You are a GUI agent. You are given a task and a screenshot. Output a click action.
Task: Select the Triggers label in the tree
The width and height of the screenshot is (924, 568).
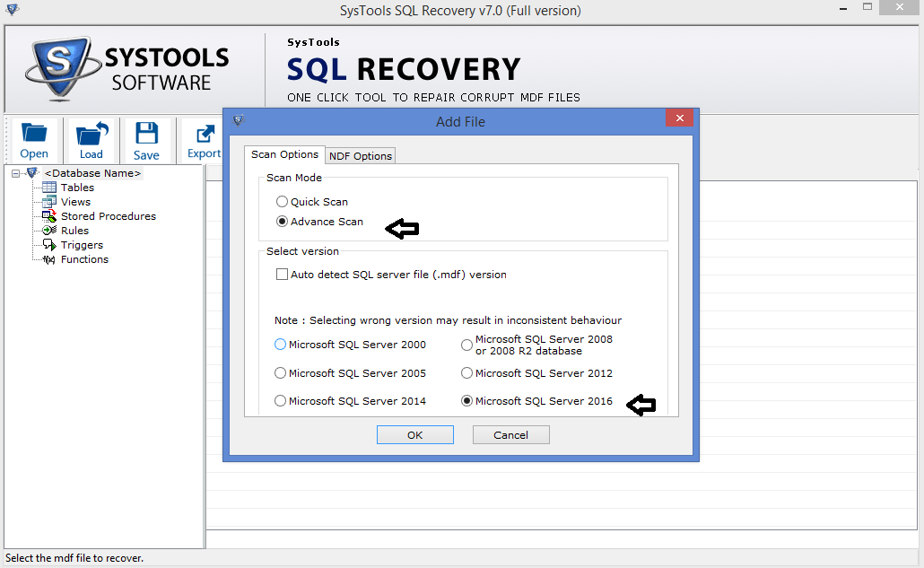82,245
